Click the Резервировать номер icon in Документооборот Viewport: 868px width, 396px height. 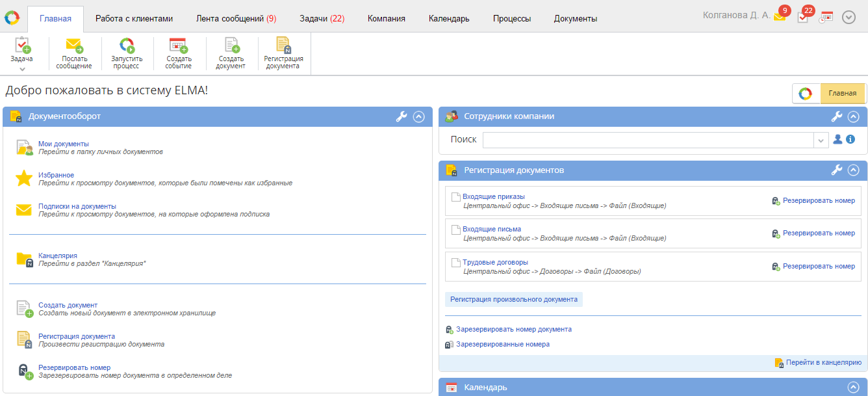click(25, 371)
